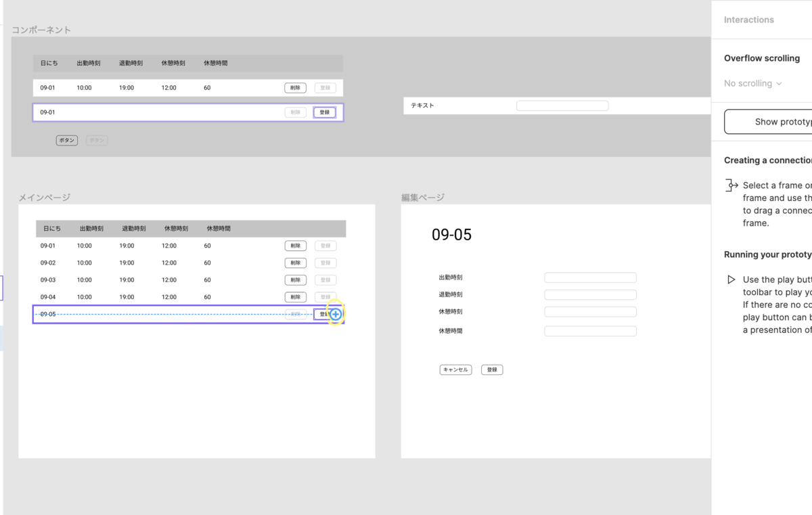Select the 休憩時間 header in main page table
Viewport: 812px width, 515px height.
point(219,229)
